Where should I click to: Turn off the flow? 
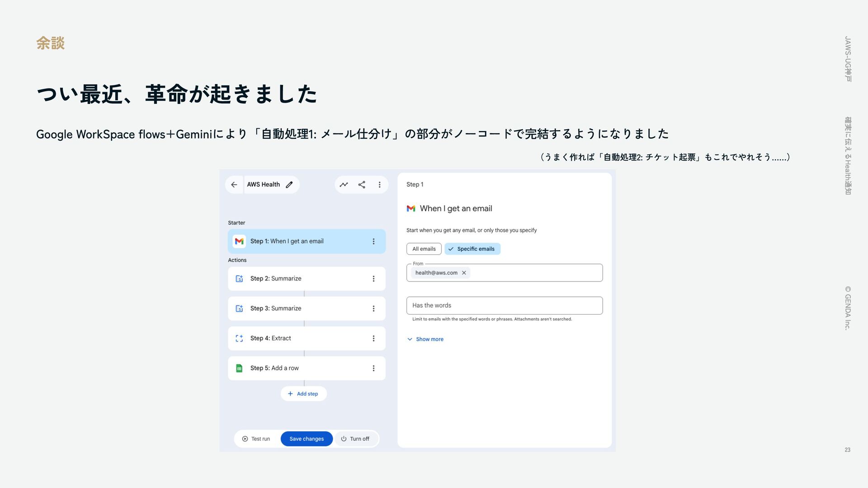pyautogui.click(x=355, y=439)
